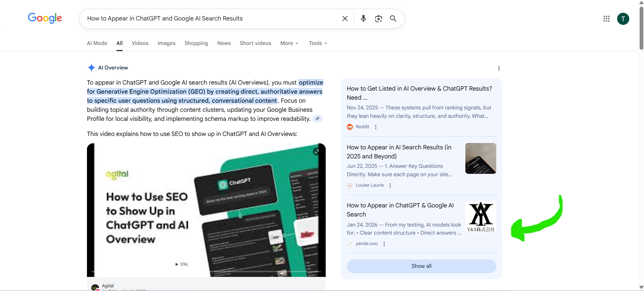644x291 pixels.
Task: Open the yanda.ooo result's options menu
Action: tap(384, 244)
